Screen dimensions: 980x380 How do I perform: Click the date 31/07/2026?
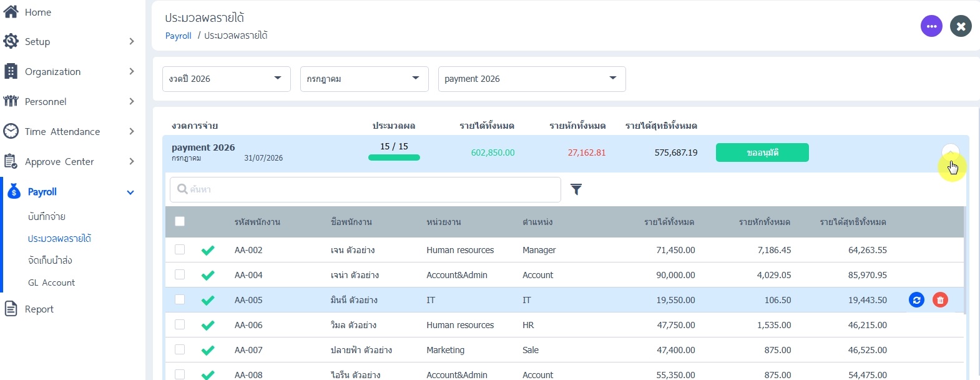pos(263,158)
